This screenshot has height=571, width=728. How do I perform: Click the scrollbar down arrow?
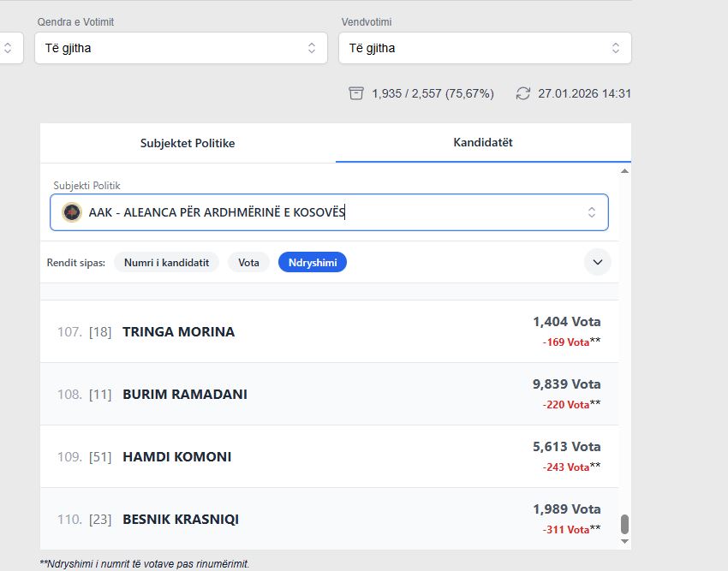tap(624, 541)
